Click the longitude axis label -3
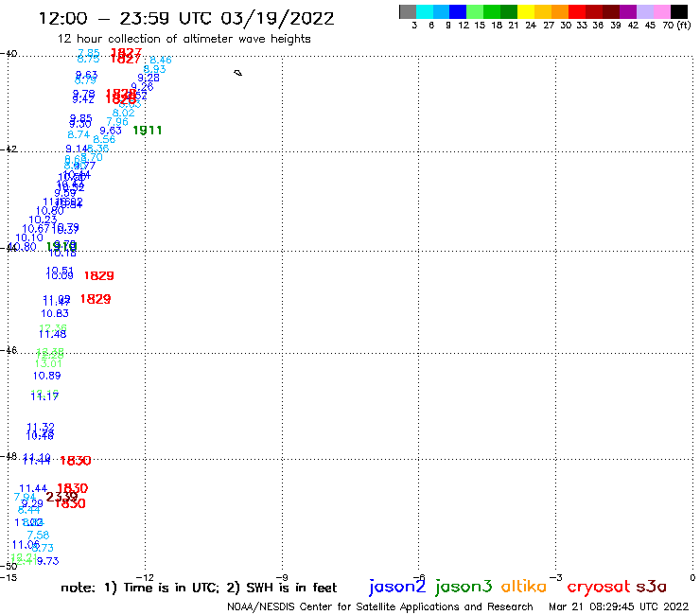700x615 pixels. click(556, 577)
